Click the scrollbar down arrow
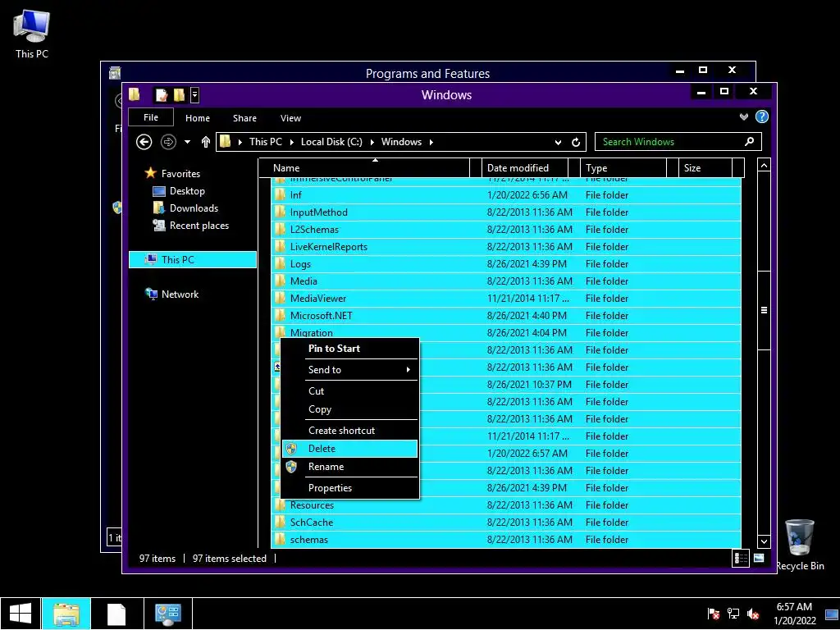Viewport: 840px width, 630px height. [764, 541]
